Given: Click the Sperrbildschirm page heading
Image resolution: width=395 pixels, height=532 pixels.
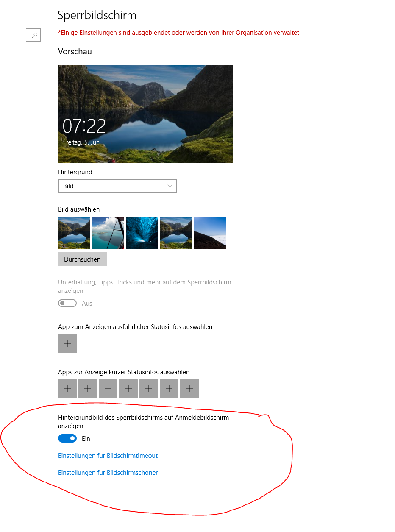Looking at the screenshot, I should [97, 16].
